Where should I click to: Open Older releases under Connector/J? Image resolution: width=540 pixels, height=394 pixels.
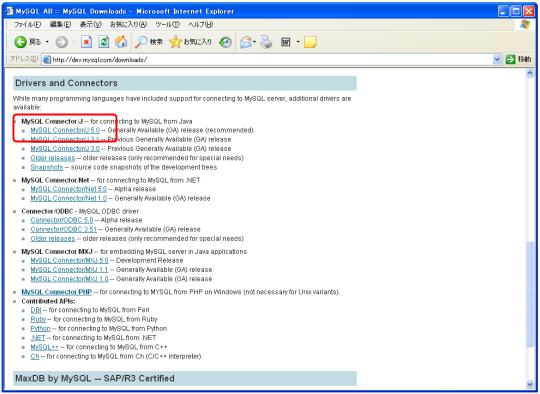(x=53, y=158)
